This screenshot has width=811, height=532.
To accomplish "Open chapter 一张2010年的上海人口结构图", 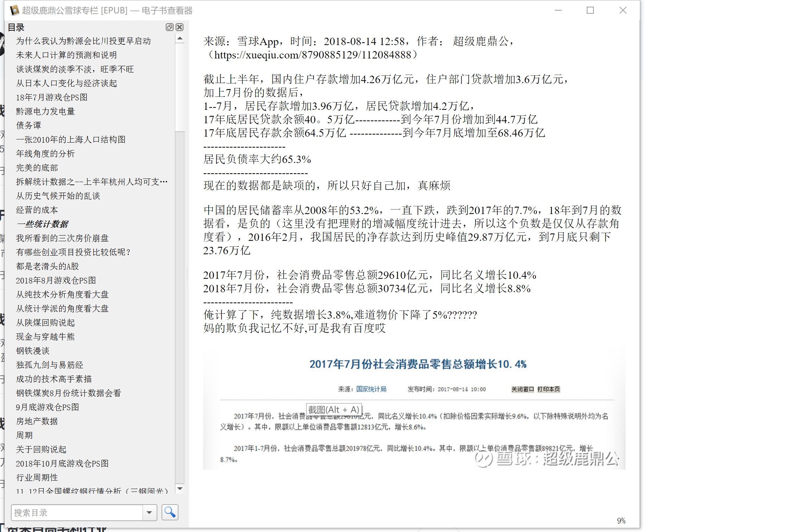I will pyautogui.click(x=71, y=139).
